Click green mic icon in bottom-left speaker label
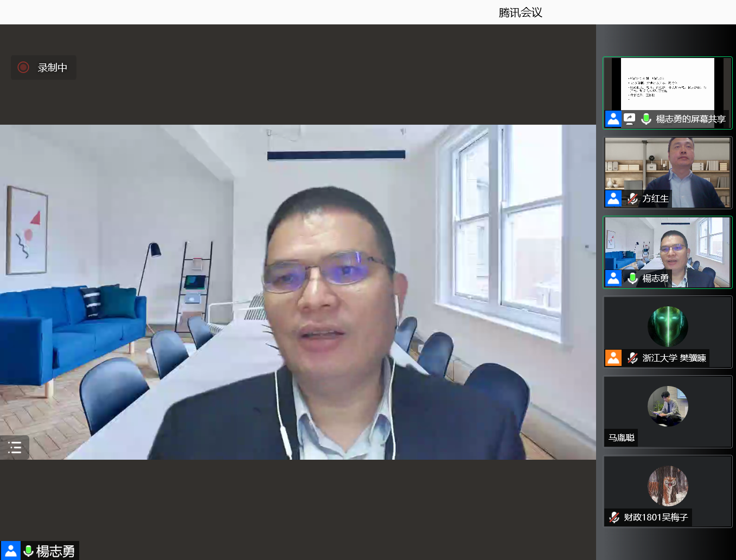The width and height of the screenshot is (736, 560). coord(29,551)
